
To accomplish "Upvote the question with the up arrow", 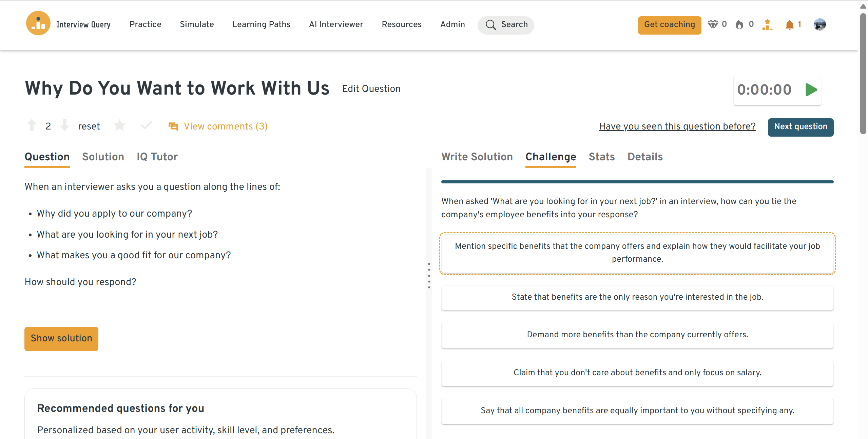I will point(32,125).
